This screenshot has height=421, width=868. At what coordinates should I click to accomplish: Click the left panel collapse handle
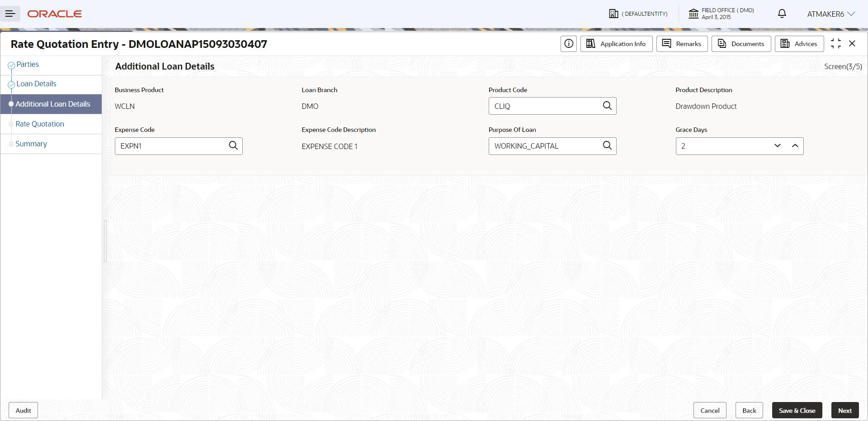(105, 241)
